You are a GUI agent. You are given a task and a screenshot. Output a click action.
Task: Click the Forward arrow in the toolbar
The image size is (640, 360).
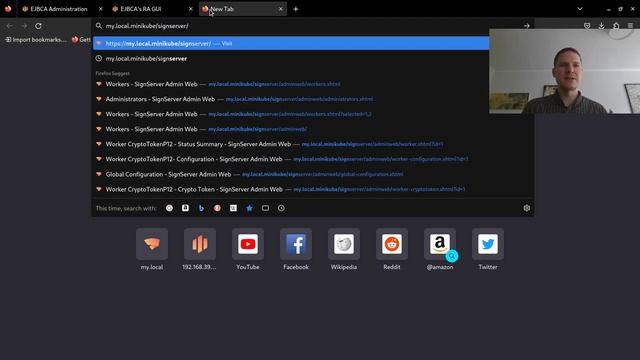(24, 26)
